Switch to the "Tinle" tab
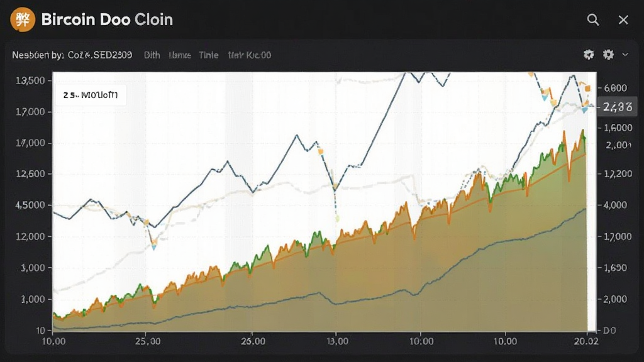This screenshot has height=362, width=644. 209,55
